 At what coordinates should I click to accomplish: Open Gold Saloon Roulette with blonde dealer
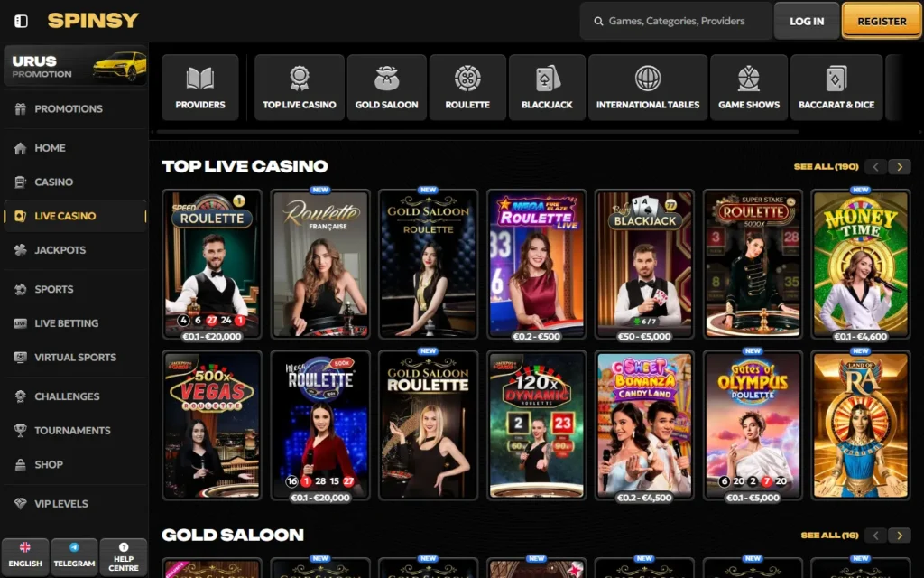[x=429, y=426]
